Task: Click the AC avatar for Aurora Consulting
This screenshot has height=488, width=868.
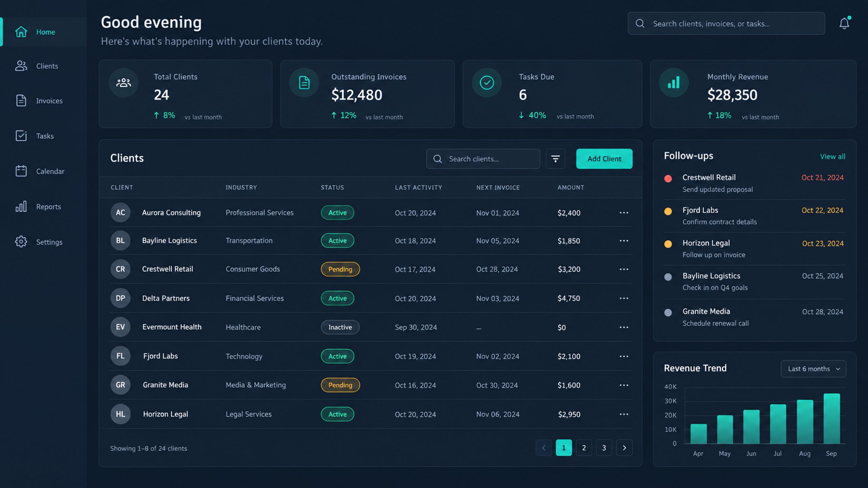Action: click(x=120, y=212)
